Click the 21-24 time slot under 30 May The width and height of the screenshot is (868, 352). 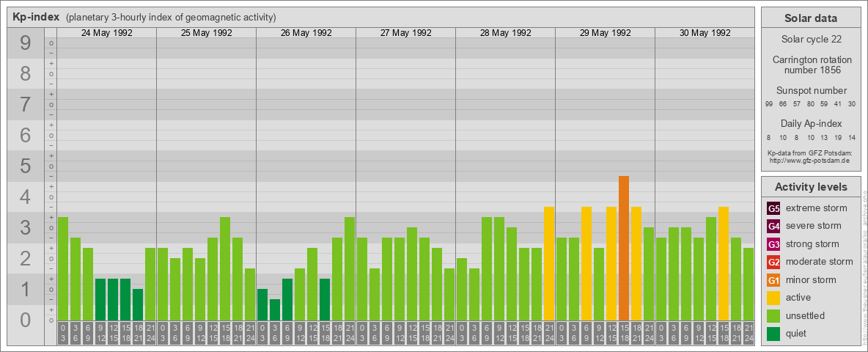point(749,333)
